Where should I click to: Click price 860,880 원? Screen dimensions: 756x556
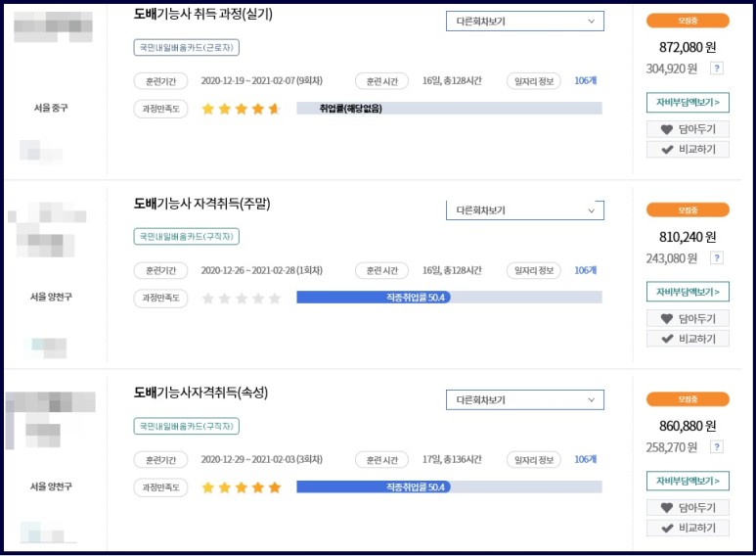coord(688,426)
